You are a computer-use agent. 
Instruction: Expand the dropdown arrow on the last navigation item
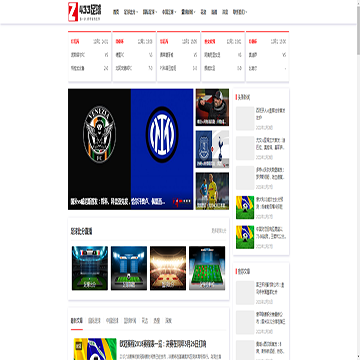point(246,12)
